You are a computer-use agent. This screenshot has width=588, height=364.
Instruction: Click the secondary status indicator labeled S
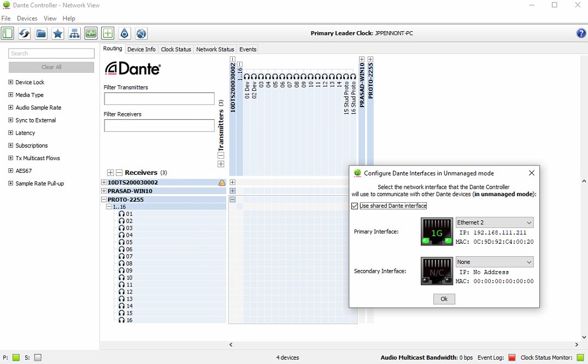(x=38, y=357)
